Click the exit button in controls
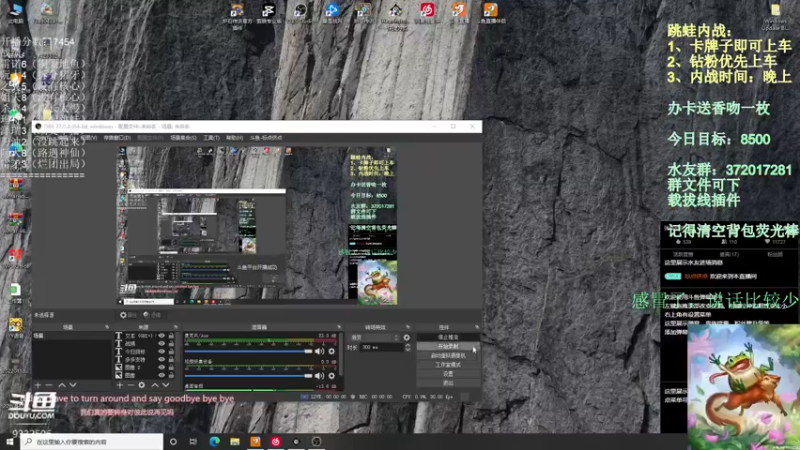Image resolution: width=800 pixels, height=450 pixels. (x=448, y=383)
